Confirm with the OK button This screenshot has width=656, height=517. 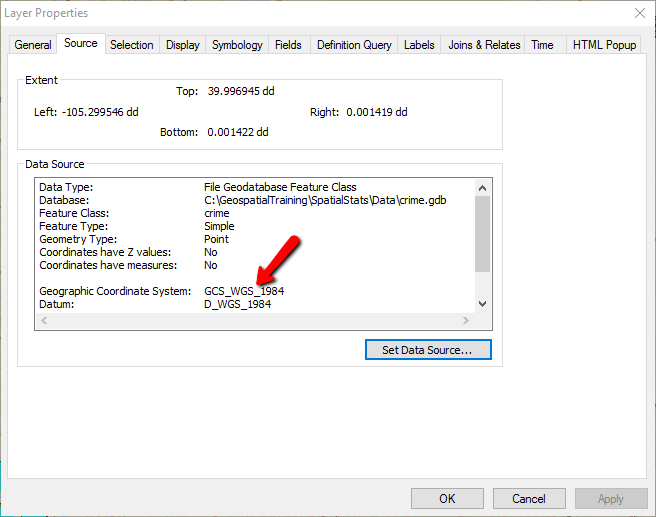click(x=447, y=499)
